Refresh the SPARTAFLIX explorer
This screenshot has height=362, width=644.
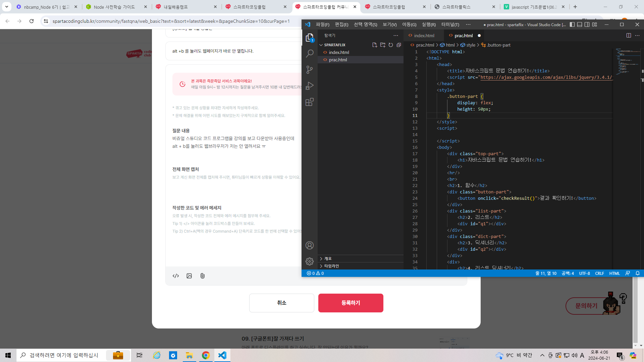pyautogui.click(x=391, y=45)
